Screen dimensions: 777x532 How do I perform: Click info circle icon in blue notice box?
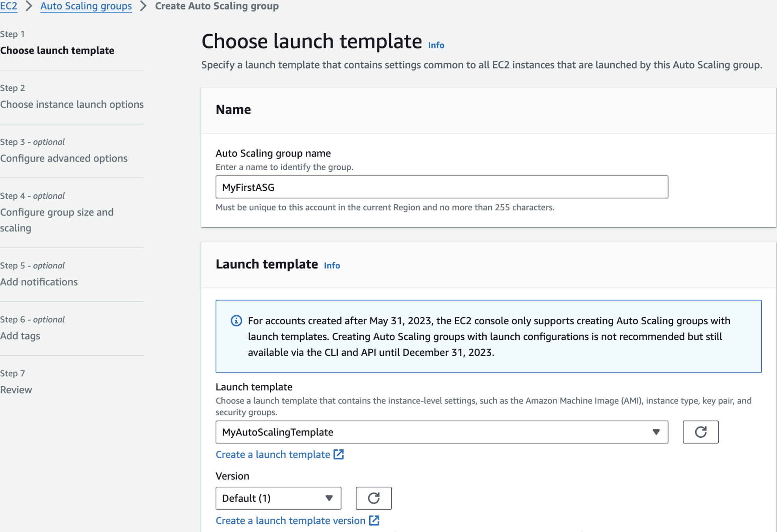click(x=236, y=321)
